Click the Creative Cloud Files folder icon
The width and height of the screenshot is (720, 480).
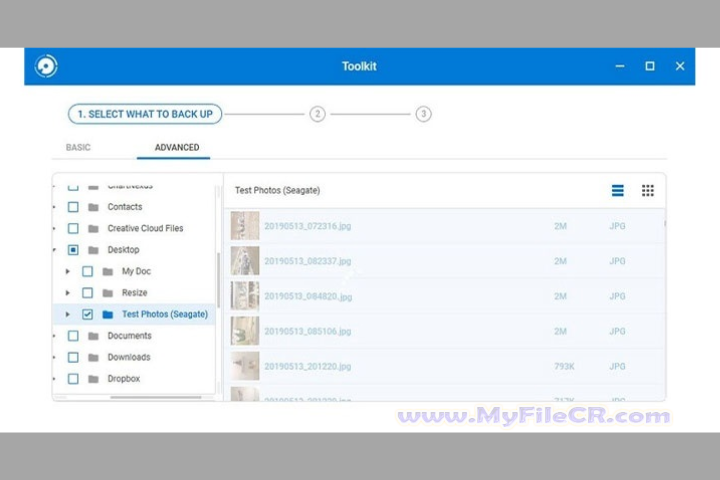[93, 229]
